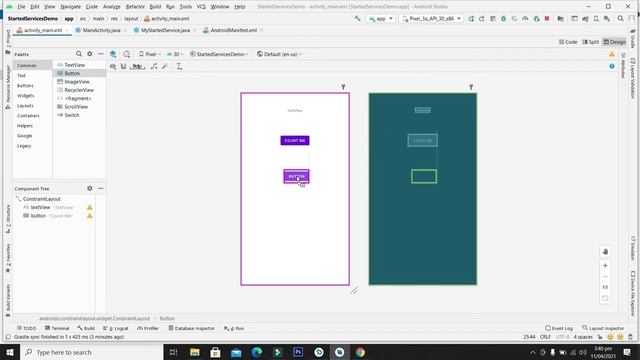Open the Terminal tool window

57,328
